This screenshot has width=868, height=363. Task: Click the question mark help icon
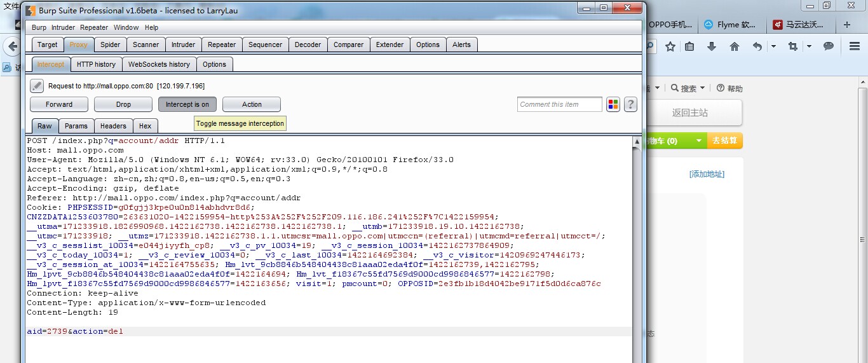[630, 104]
